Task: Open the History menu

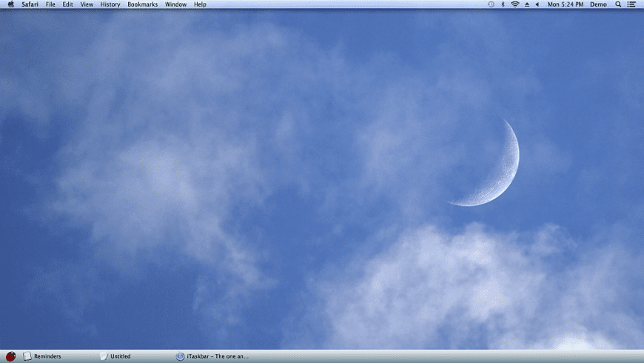Action: point(110,4)
